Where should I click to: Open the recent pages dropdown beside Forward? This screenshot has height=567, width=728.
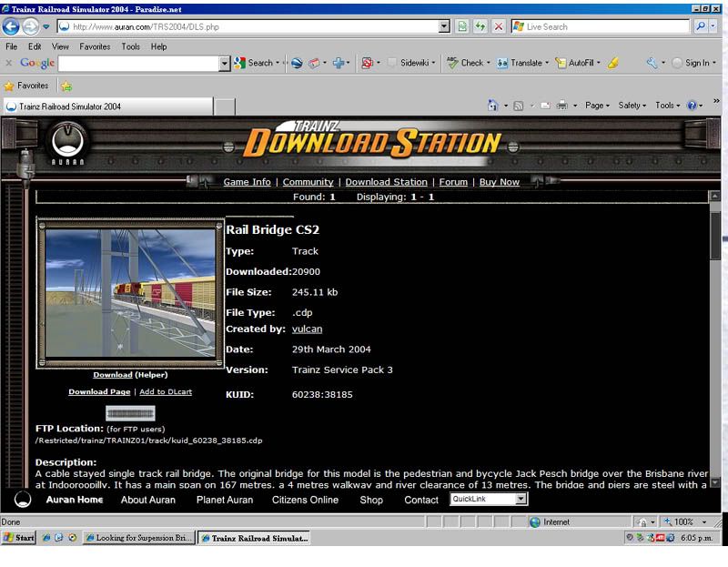[x=46, y=27]
